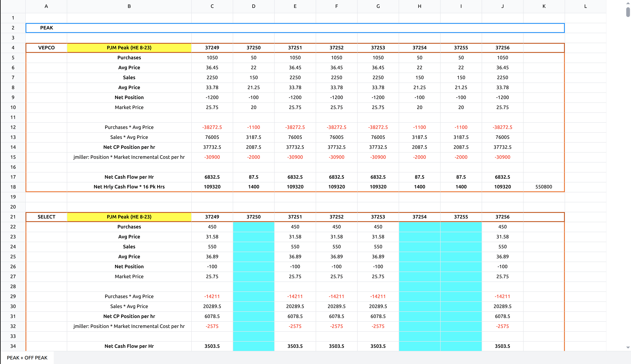This screenshot has height=364, width=631.
Task: Select red -38272.5 in column C
Action: [x=212, y=127]
